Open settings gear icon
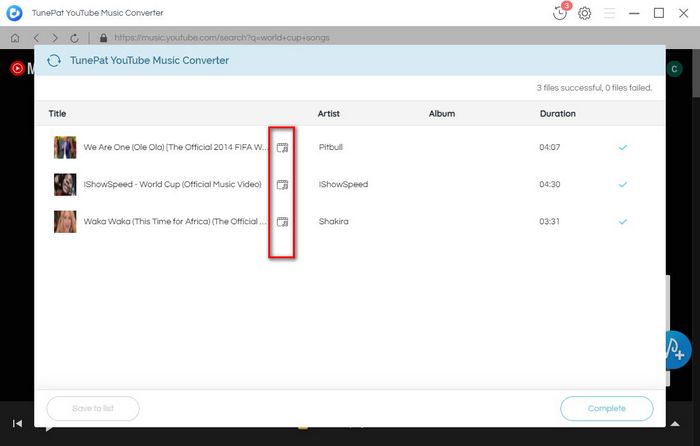700x446 pixels. pyautogui.click(x=584, y=13)
